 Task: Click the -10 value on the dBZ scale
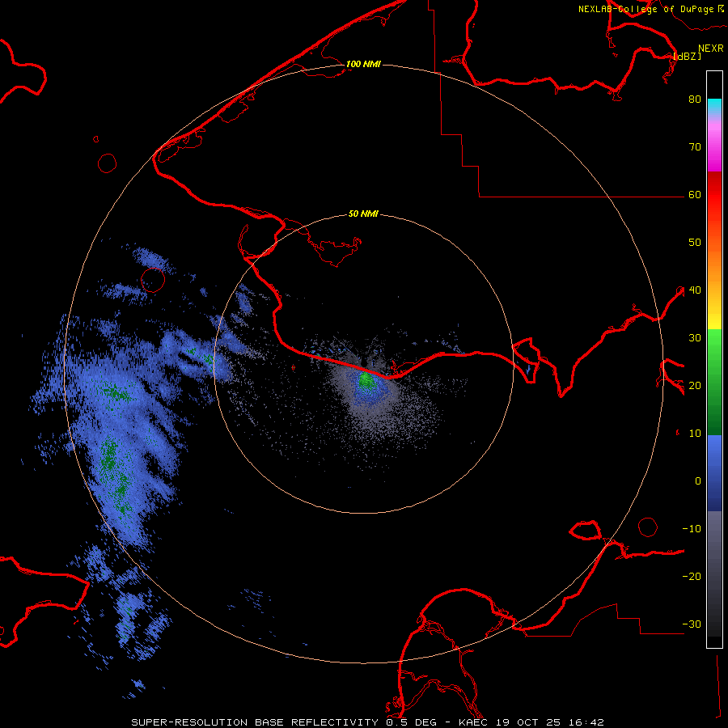pyautogui.click(x=692, y=529)
